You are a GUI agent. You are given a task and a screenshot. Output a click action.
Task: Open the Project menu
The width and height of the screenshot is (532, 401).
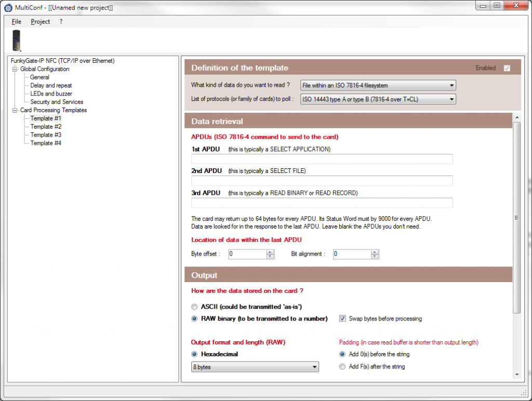coord(41,22)
